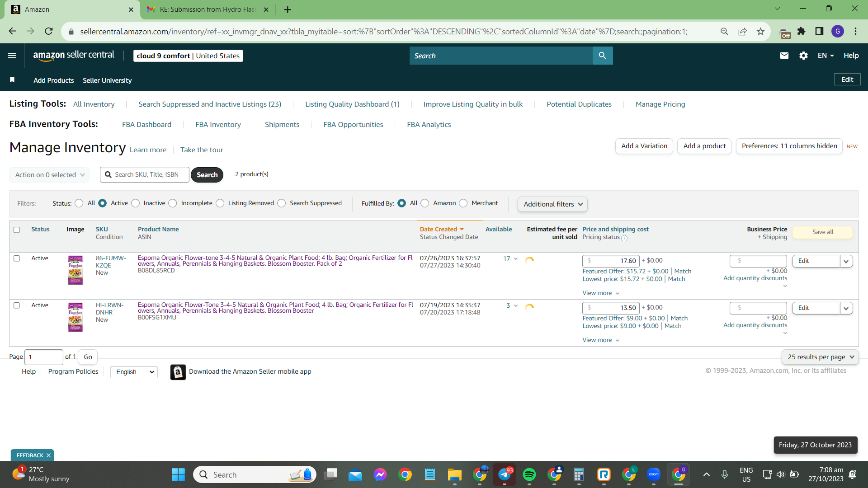Check the box for SKU HI-LRWN-DNHR
This screenshot has width=868, height=488.
click(17, 305)
